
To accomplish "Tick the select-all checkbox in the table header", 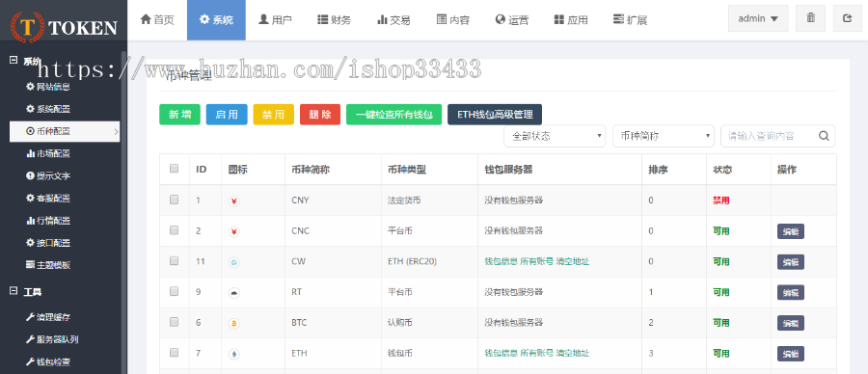I will point(174,169).
